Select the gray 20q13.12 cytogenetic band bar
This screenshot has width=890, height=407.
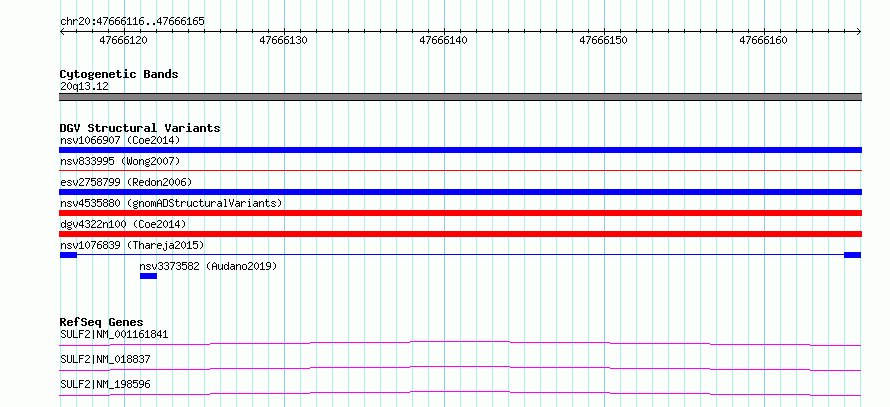pos(460,97)
